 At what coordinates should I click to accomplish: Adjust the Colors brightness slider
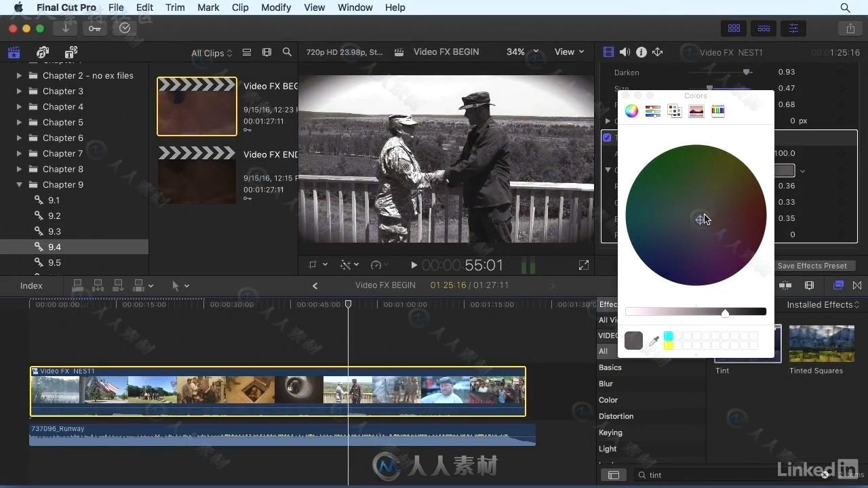[696, 312]
